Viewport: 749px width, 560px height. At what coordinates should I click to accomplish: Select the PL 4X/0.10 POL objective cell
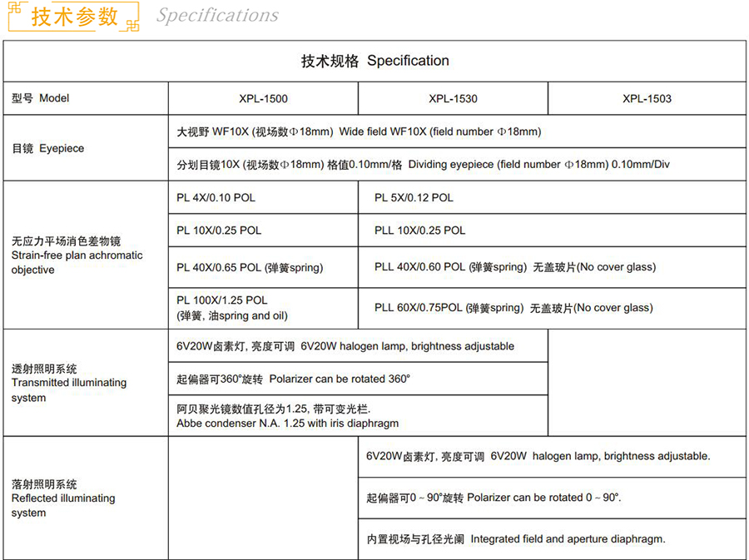pos(216,198)
